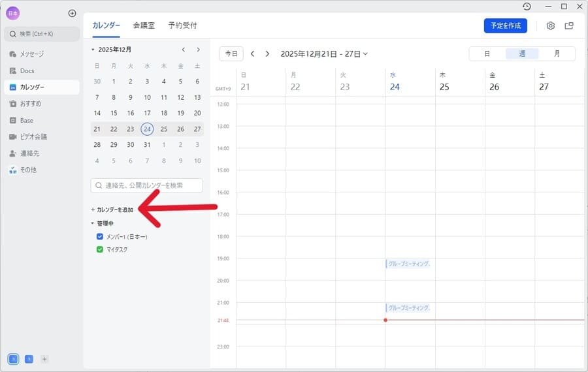Viewport: 588px width, 372px height.
Task: Open Messages from the left sidebar
Action: point(31,54)
